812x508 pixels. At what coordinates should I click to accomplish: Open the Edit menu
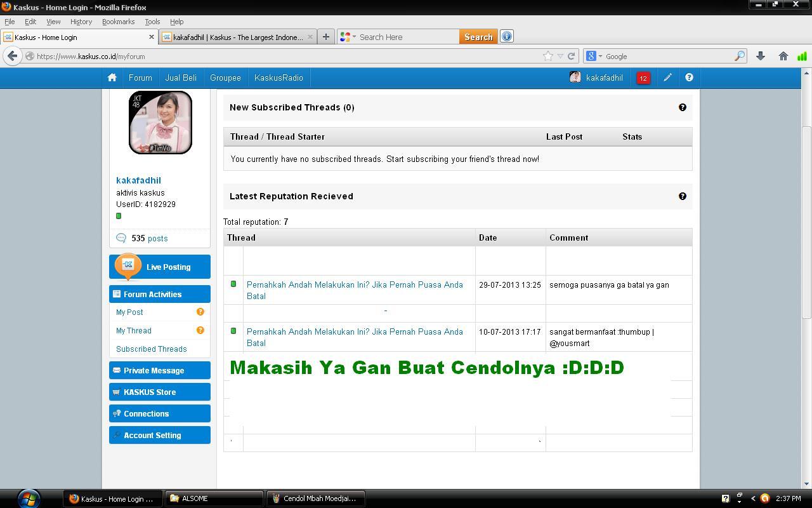pyautogui.click(x=30, y=22)
